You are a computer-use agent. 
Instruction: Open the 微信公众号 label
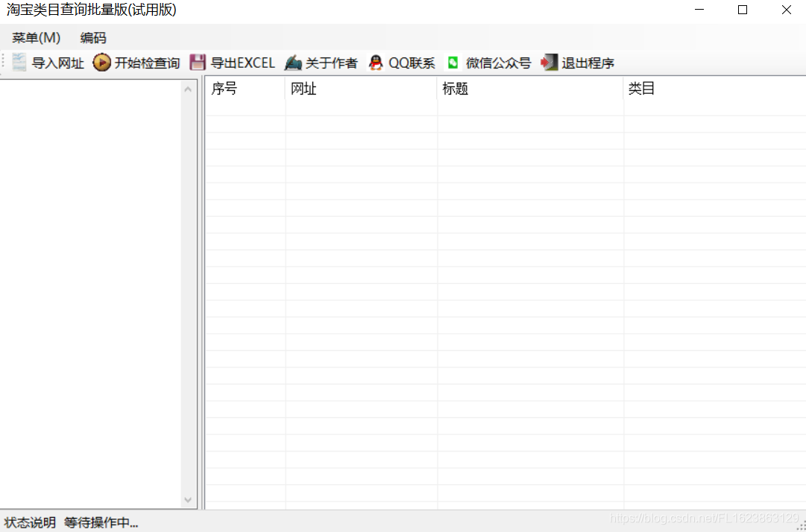pos(499,63)
